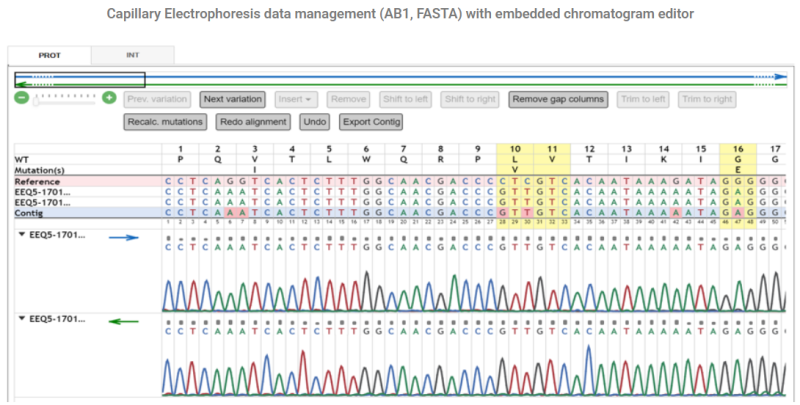Viewport: 800px width, 405px height.
Task: Click Remove gap columns button
Action: tap(557, 99)
